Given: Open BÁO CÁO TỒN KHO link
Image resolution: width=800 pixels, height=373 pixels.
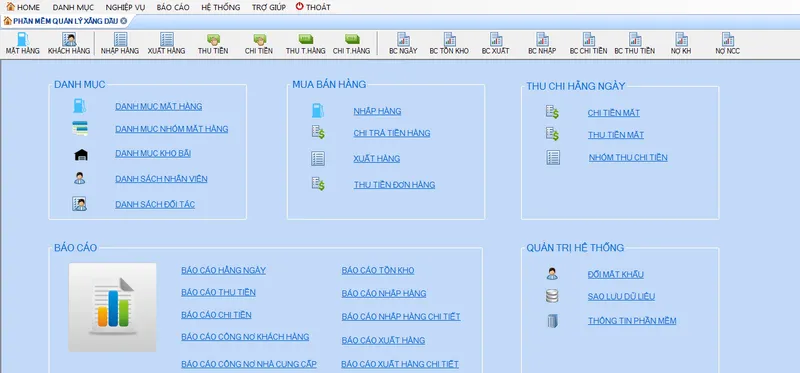Looking at the screenshot, I should (x=378, y=270).
